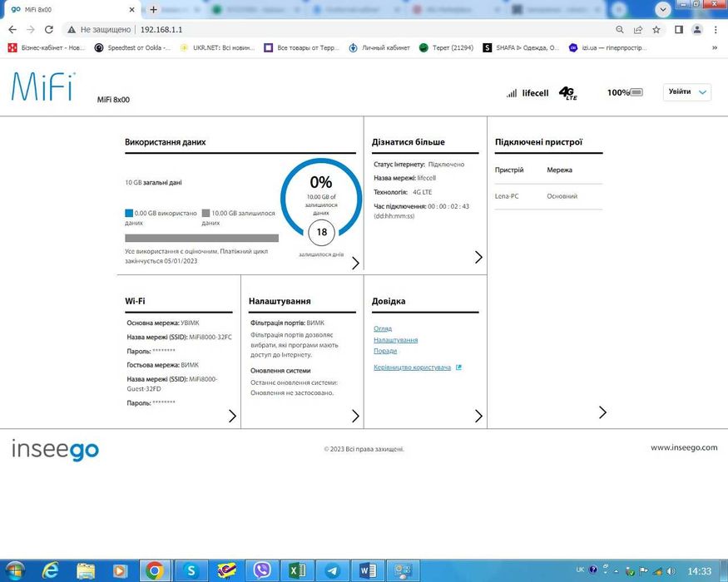This screenshot has width=728, height=582.
Task: Open a new tab with plus button
Action: (154, 9)
